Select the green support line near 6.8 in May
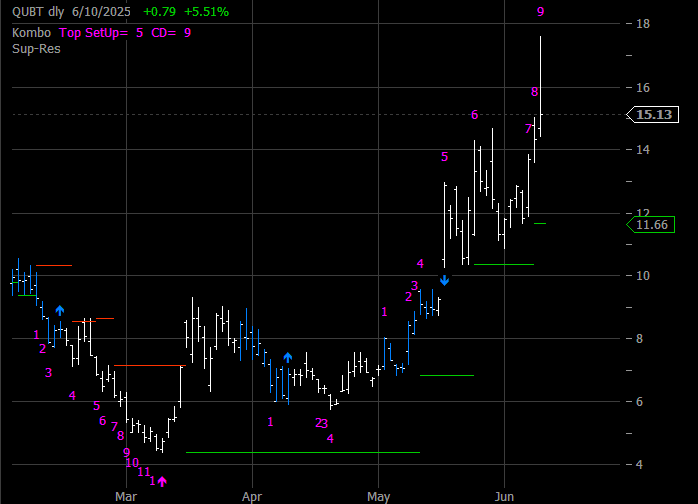Viewport: 698px width, 504px height. coord(447,375)
